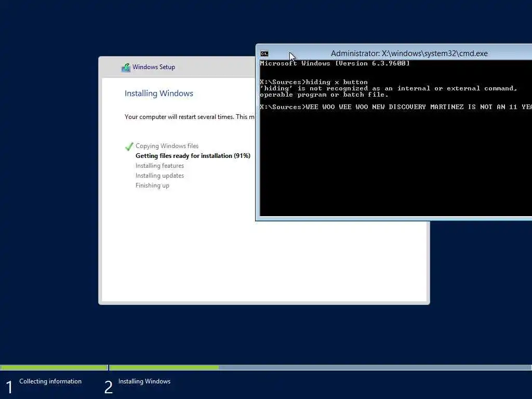Viewport: 532px width, 399px height.
Task: Click 'Getting files ready for installation (91%)'
Action: pyautogui.click(x=193, y=156)
